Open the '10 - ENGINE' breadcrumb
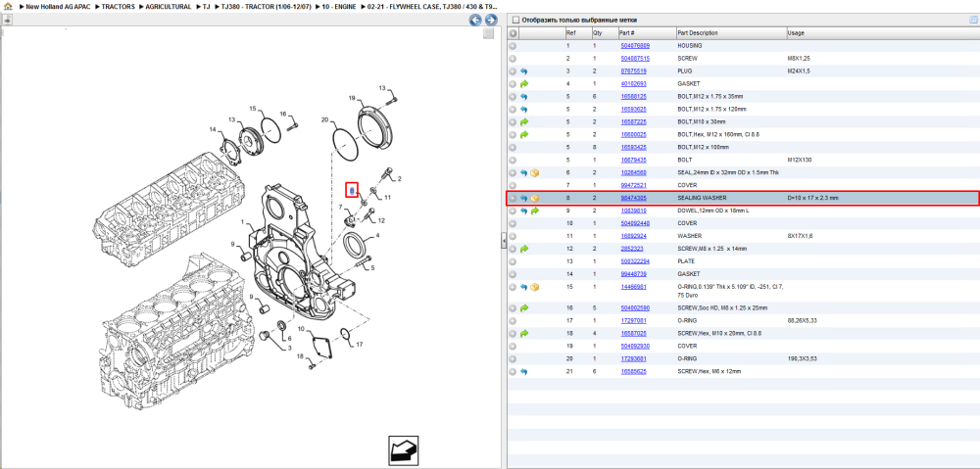 click(x=339, y=6)
